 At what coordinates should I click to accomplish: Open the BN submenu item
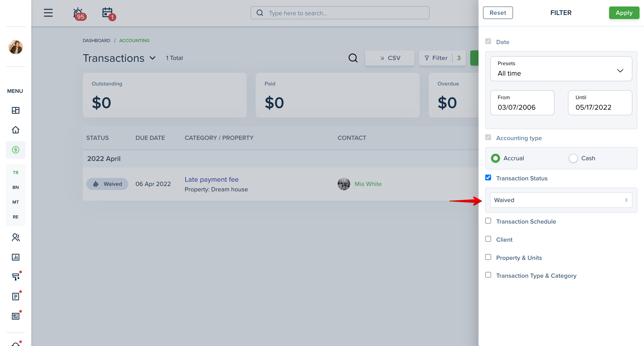15,187
